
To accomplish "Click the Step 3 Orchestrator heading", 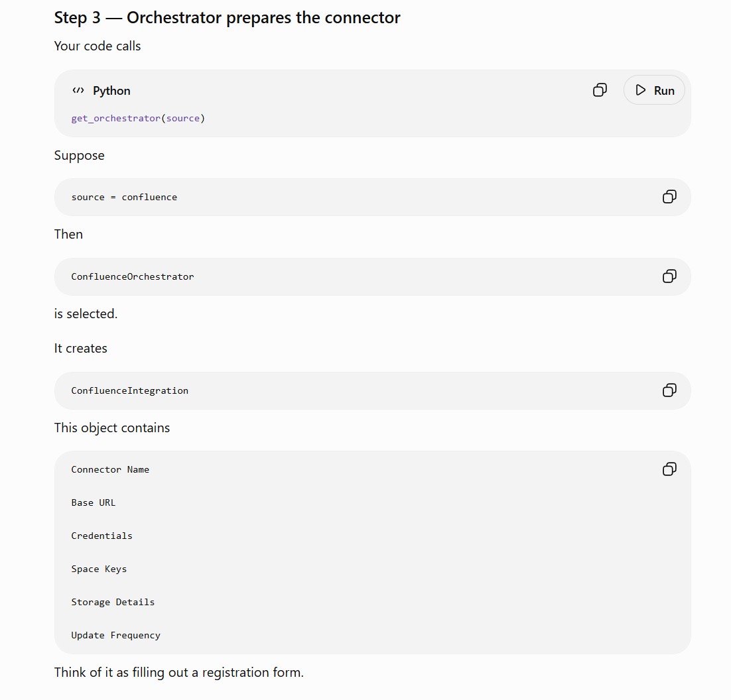I will [x=227, y=18].
